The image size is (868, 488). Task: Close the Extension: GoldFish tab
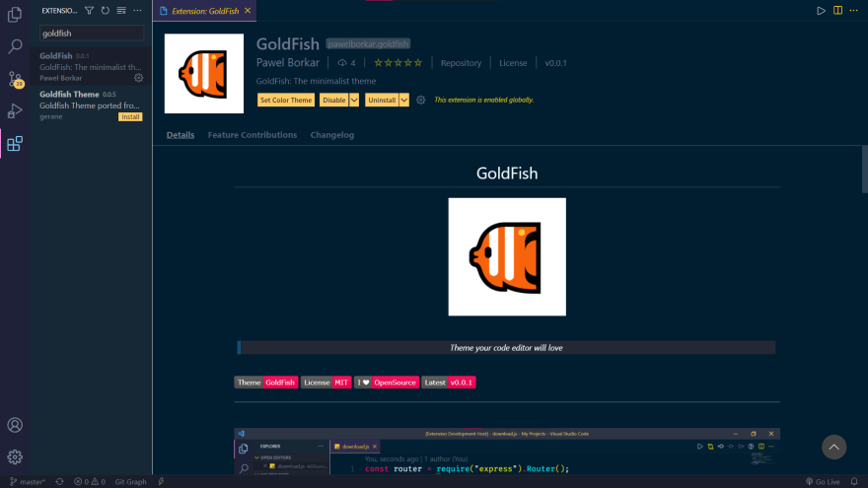click(248, 11)
